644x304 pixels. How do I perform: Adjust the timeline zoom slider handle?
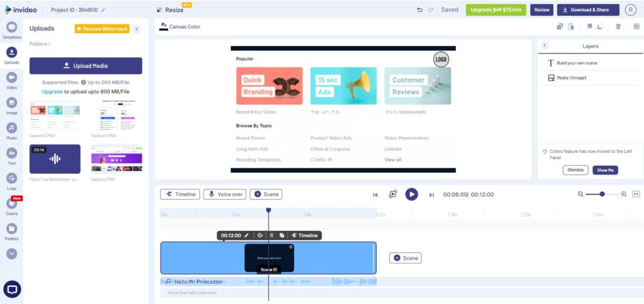click(602, 194)
